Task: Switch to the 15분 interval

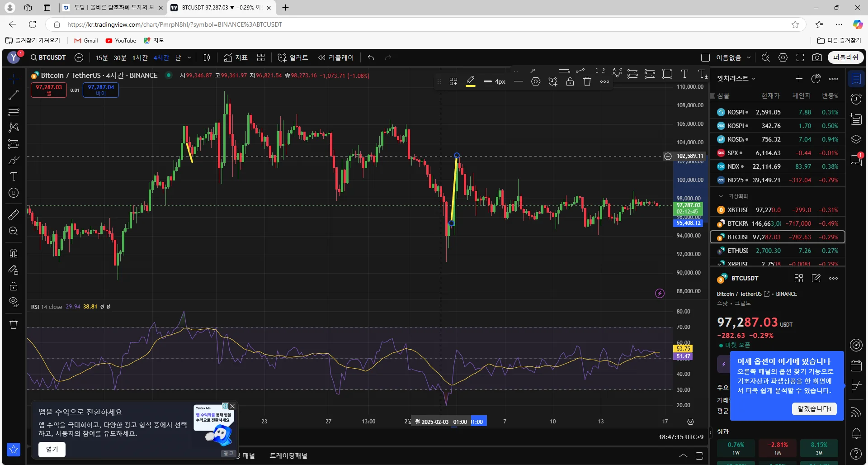Action: pyautogui.click(x=102, y=57)
